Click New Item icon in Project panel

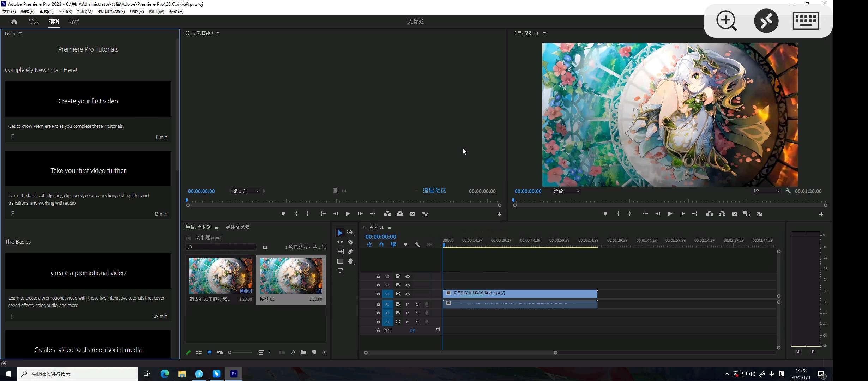(x=314, y=352)
